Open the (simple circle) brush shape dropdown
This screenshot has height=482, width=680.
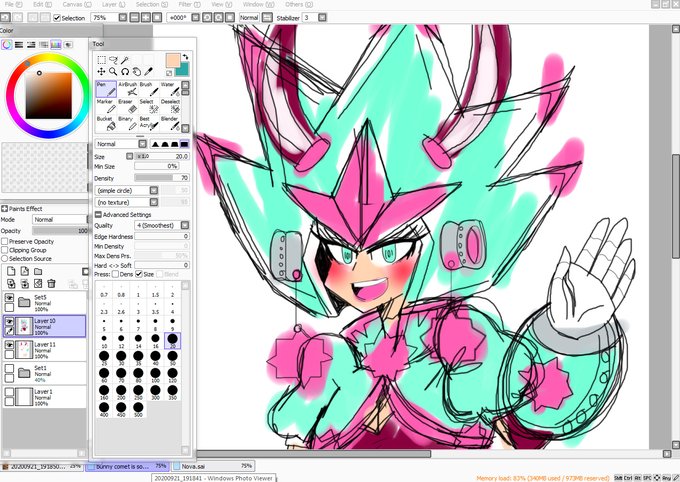154,190
